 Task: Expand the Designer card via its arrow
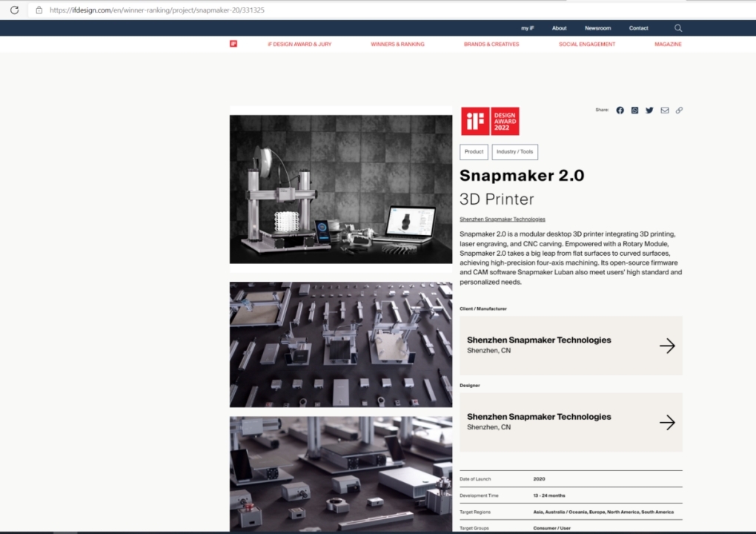668,422
